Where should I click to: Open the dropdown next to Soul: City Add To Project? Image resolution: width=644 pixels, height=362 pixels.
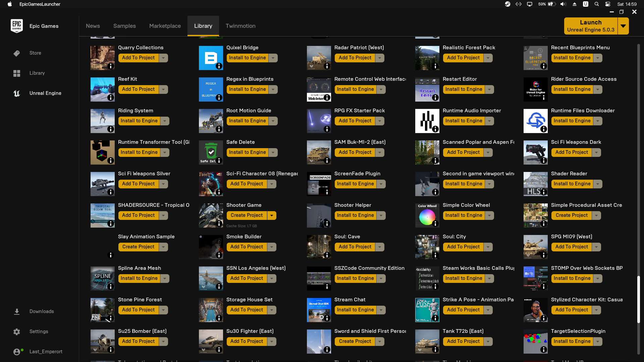point(488,247)
